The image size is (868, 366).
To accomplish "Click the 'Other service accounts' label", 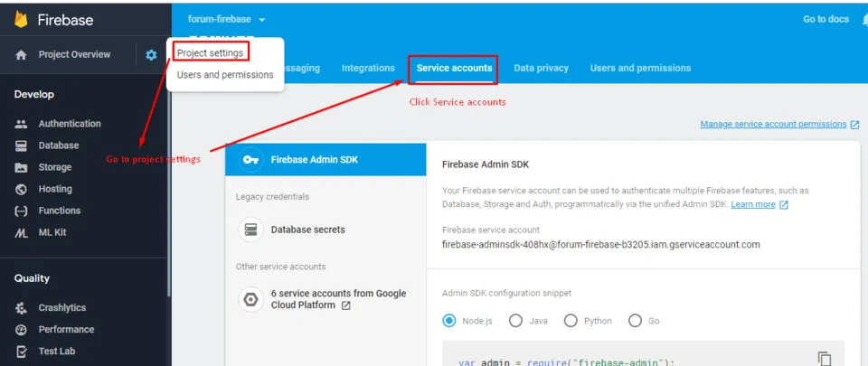I will point(280,267).
